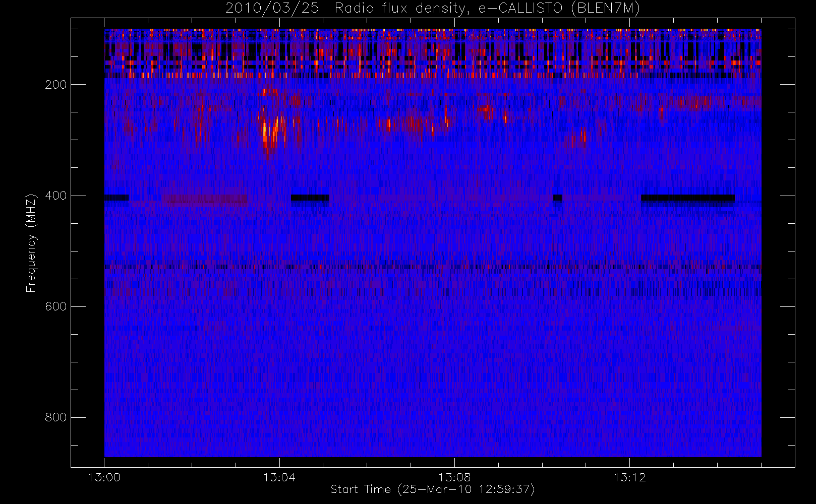Click the 'Frequency (MHz)' y-axis label

pos(31,243)
